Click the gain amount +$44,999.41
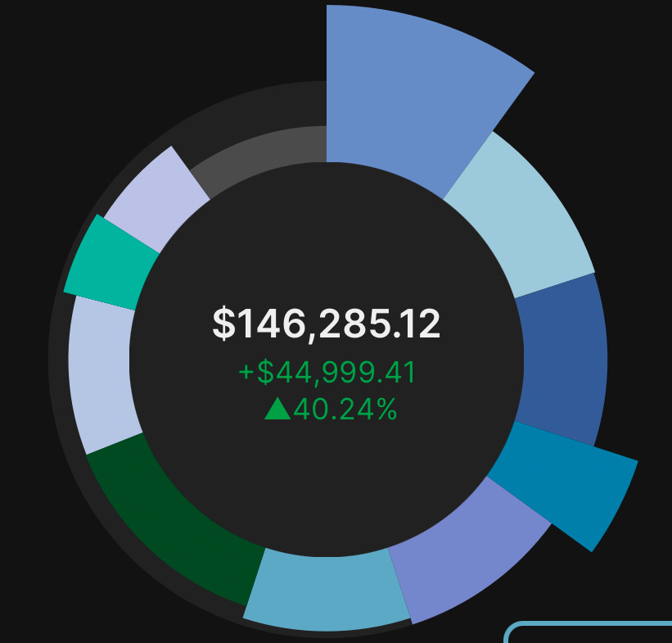 coord(327,373)
